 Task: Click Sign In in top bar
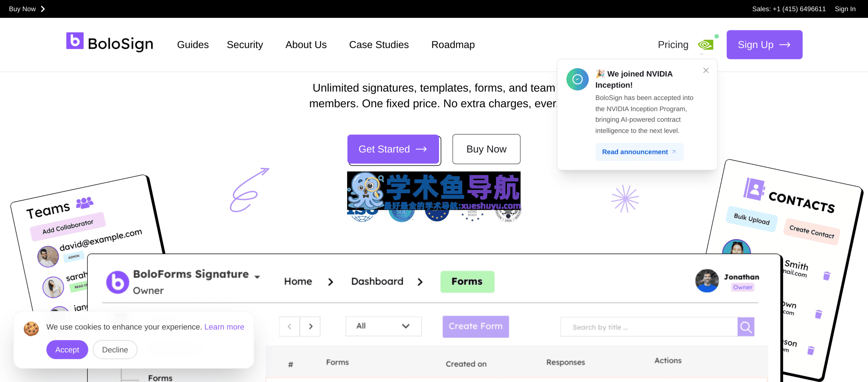point(845,9)
